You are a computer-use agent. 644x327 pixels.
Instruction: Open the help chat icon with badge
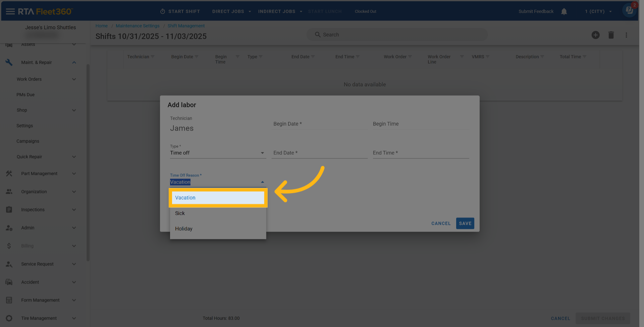pyautogui.click(x=629, y=10)
